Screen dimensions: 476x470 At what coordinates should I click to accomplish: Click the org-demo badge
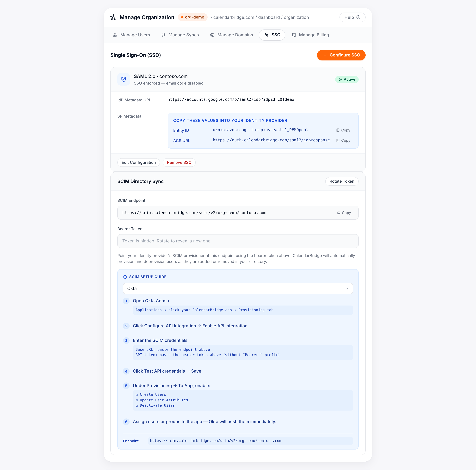(x=193, y=17)
